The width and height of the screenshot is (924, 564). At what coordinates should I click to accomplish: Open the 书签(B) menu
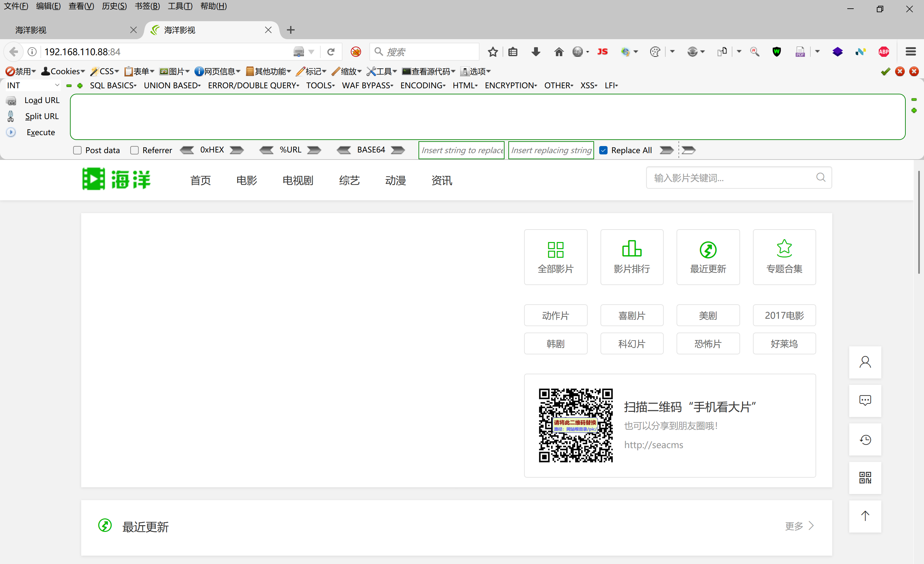point(147,6)
